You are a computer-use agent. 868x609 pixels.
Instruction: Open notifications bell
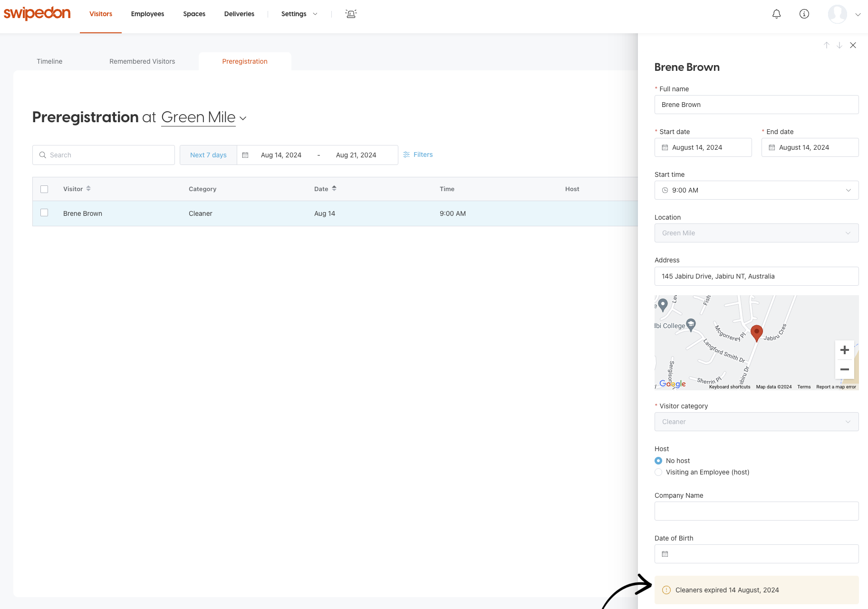pyautogui.click(x=776, y=14)
